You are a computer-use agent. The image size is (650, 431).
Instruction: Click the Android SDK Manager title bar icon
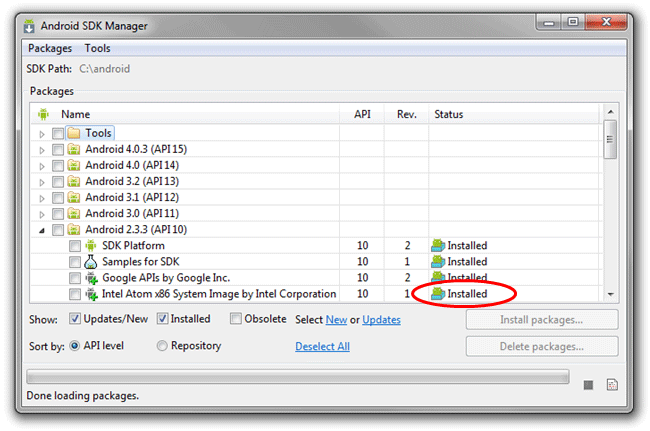click(x=29, y=26)
